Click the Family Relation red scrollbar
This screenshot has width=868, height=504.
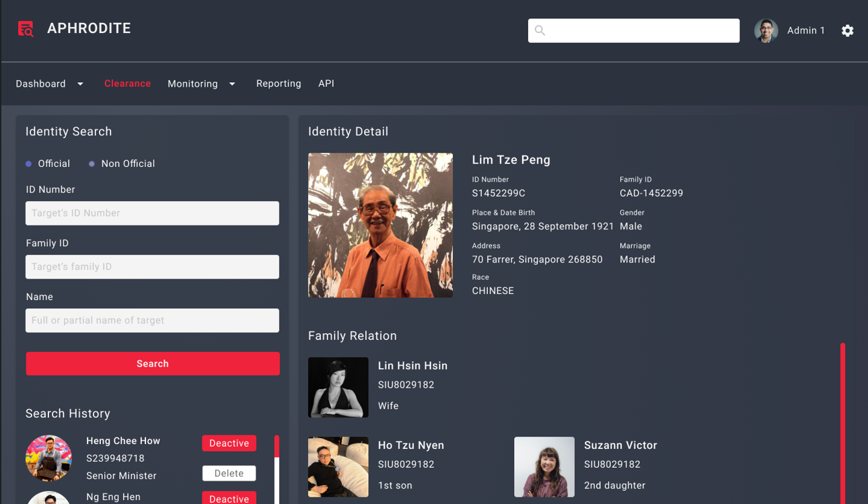tap(842, 424)
